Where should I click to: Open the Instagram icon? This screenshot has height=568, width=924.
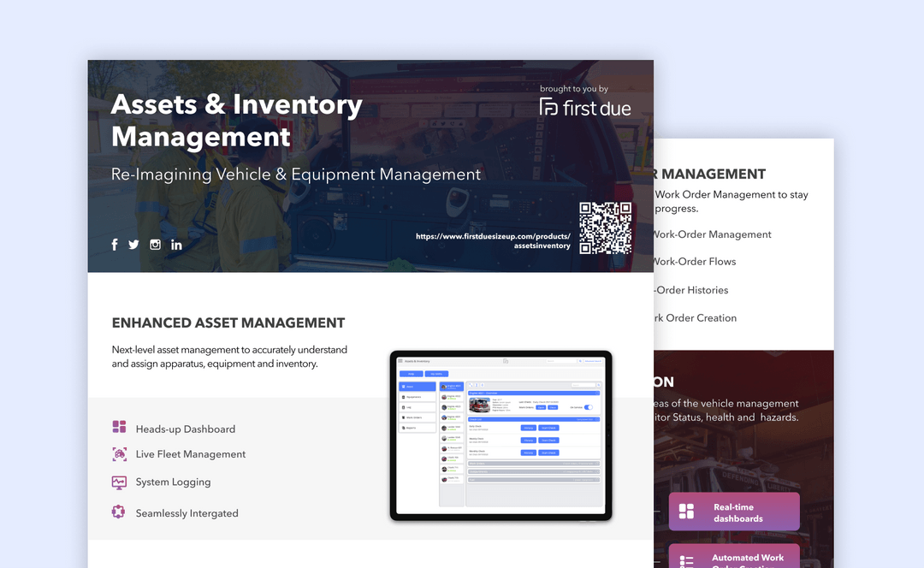point(155,244)
